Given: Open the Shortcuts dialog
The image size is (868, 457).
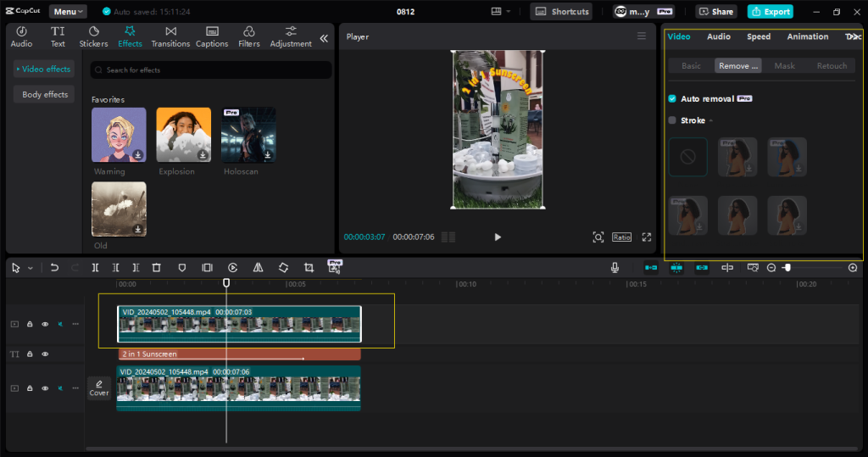Looking at the screenshot, I should (561, 12).
